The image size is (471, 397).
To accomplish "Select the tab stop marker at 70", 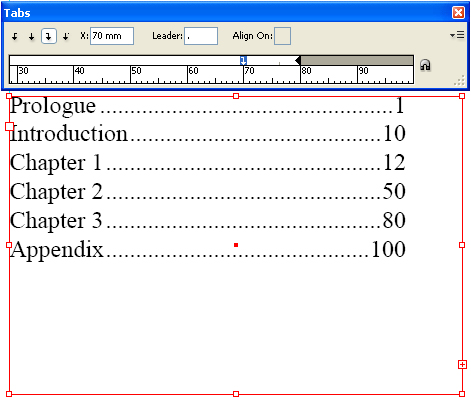I will pos(243,61).
